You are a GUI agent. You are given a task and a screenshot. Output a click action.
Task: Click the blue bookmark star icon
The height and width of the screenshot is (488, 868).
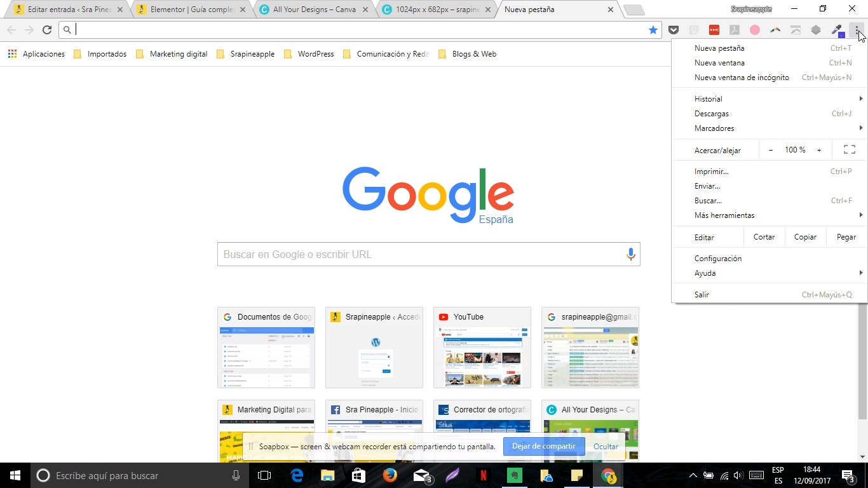pos(653,30)
